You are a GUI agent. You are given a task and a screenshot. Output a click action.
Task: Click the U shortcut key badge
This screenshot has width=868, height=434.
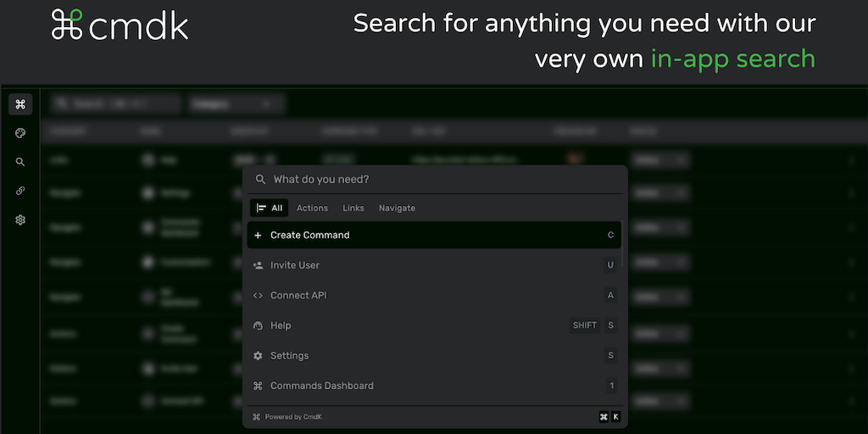click(x=610, y=265)
